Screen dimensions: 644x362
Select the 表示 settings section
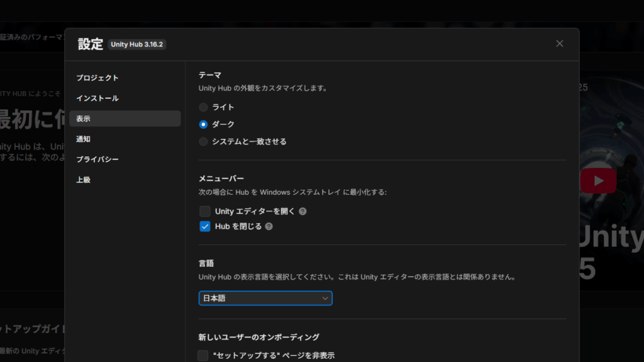click(84, 119)
